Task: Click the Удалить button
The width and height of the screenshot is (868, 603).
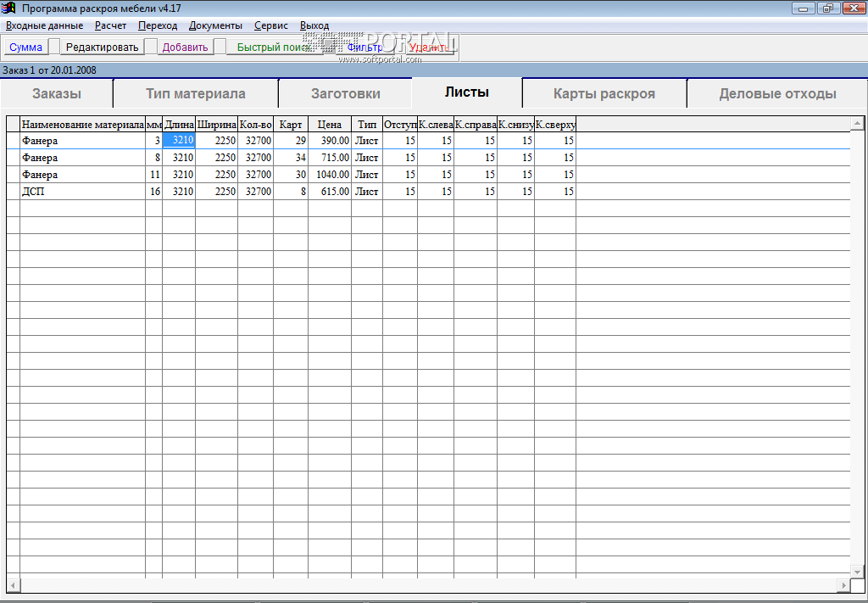Action: (429, 47)
